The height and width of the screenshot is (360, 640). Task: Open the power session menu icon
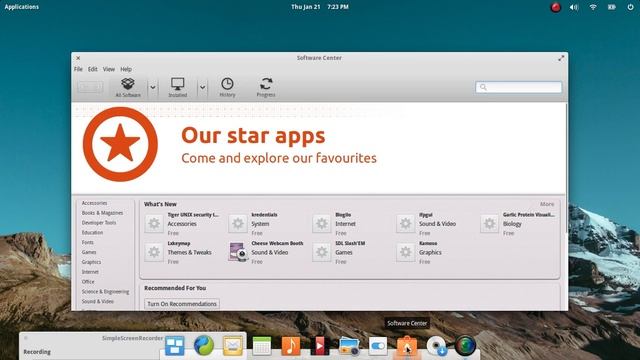[630, 7]
